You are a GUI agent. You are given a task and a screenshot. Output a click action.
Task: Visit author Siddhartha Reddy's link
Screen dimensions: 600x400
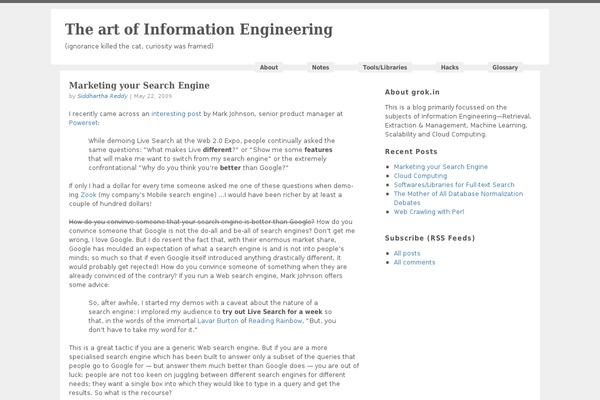[101, 97]
